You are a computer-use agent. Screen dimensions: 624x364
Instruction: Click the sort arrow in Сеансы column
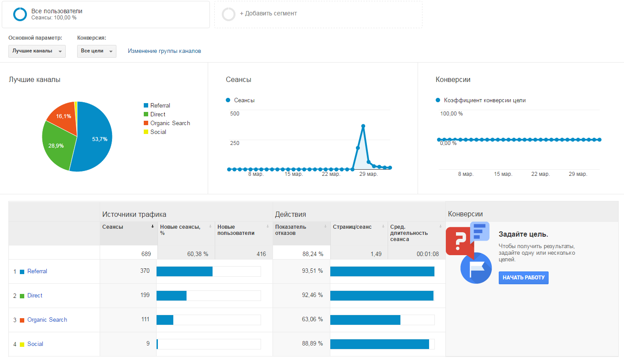[x=153, y=227]
